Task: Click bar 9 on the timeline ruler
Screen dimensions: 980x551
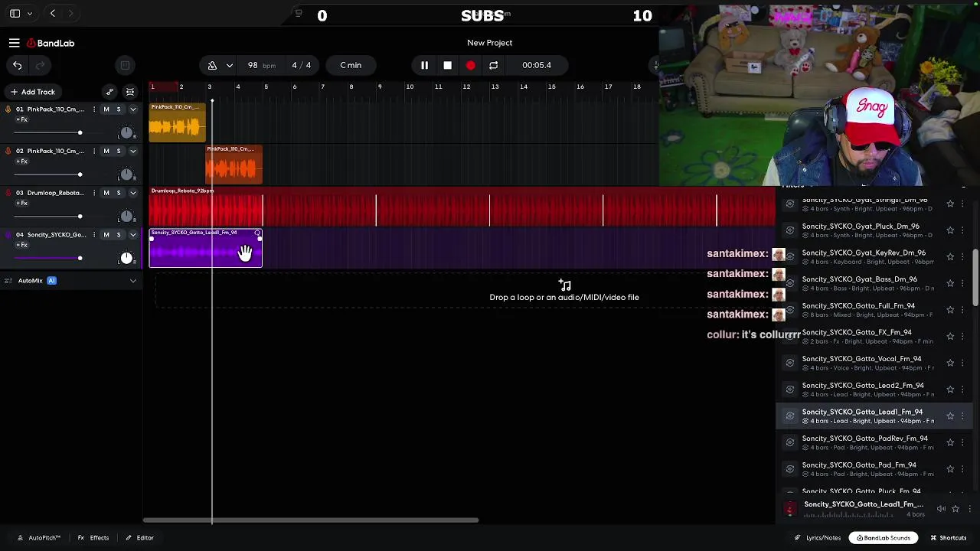Action: [380, 87]
